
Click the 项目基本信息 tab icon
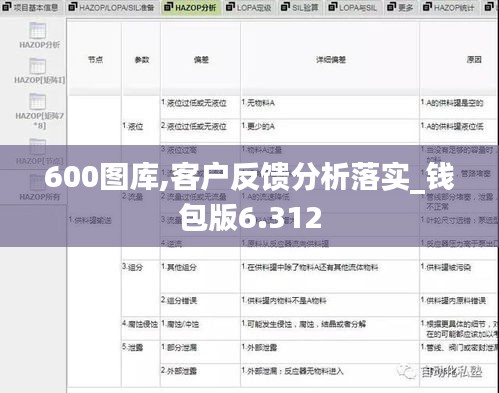(7, 7)
